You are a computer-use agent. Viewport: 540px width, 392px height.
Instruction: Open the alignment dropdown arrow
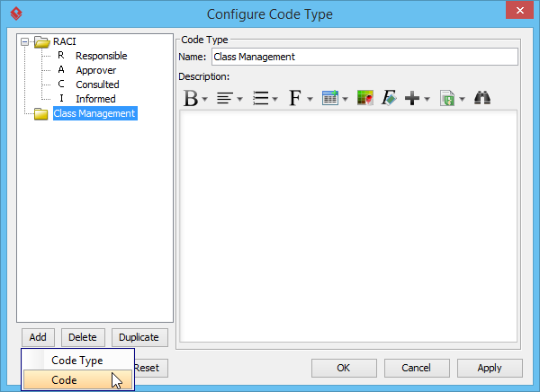coord(240,99)
